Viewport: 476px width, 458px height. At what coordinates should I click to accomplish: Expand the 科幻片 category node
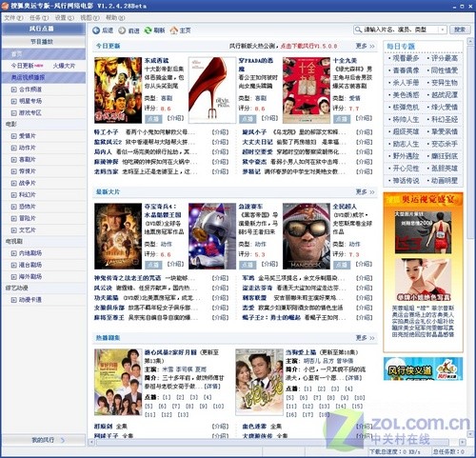(13, 195)
